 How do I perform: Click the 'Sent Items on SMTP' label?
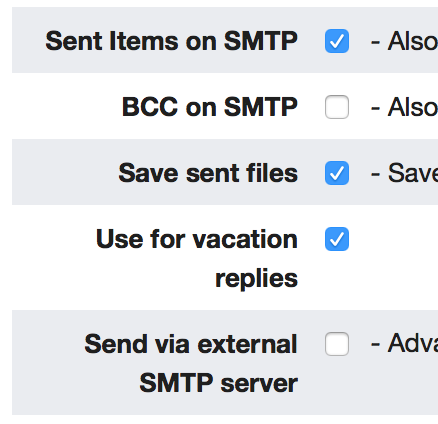coord(171,41)
